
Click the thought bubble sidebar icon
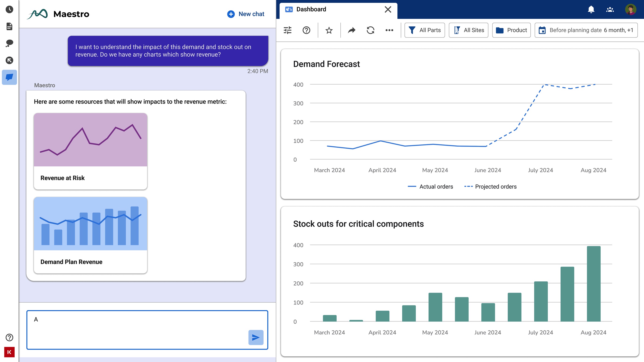(9, 43)
